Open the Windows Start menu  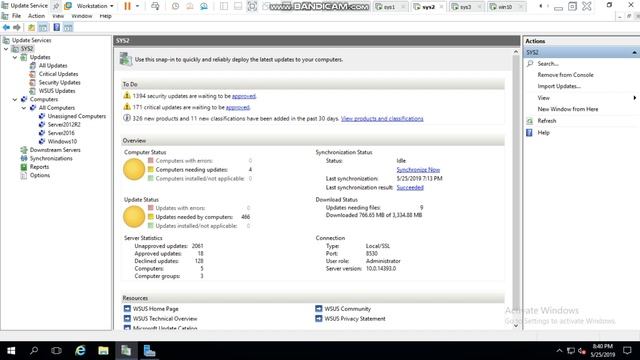[x=11, y=351]
